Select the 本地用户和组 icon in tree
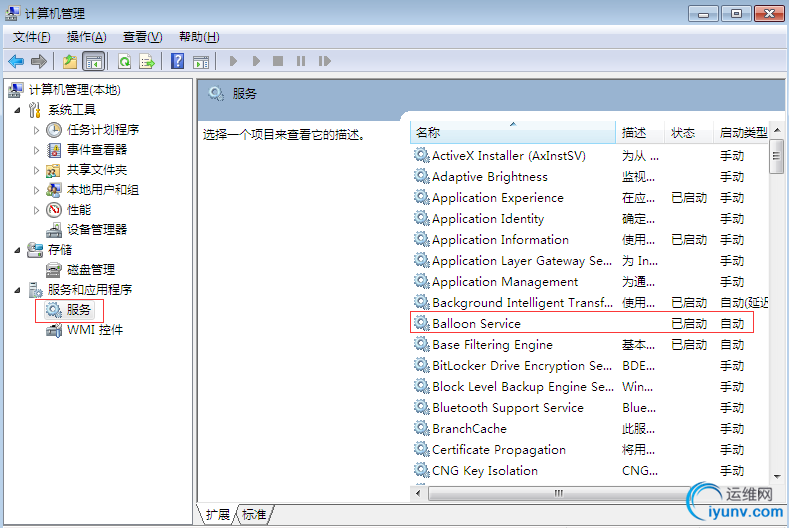Viewport: 789px width, 528px height. tap(53, 190)
